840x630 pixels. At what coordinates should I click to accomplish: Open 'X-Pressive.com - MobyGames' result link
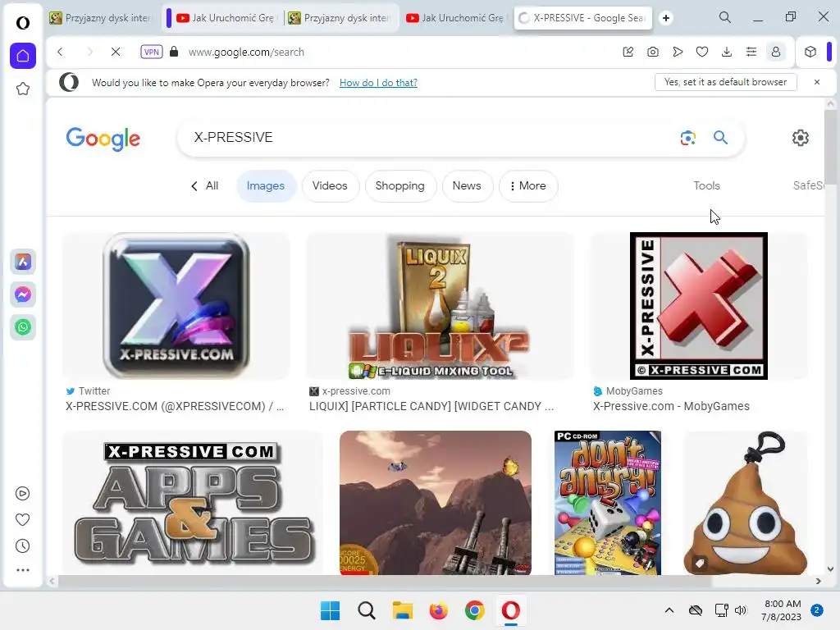tap(671, 406)
